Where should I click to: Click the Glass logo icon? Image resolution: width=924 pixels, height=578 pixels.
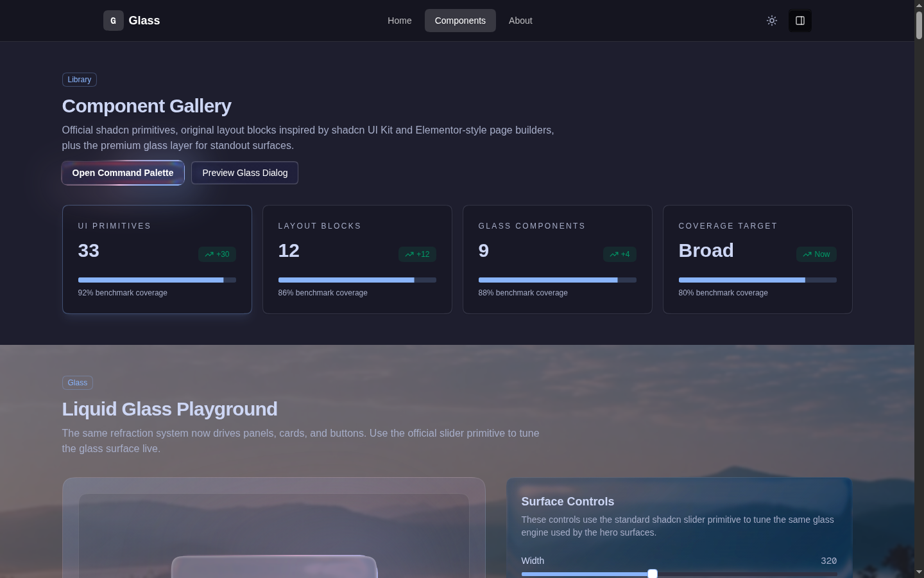(114, 21)
